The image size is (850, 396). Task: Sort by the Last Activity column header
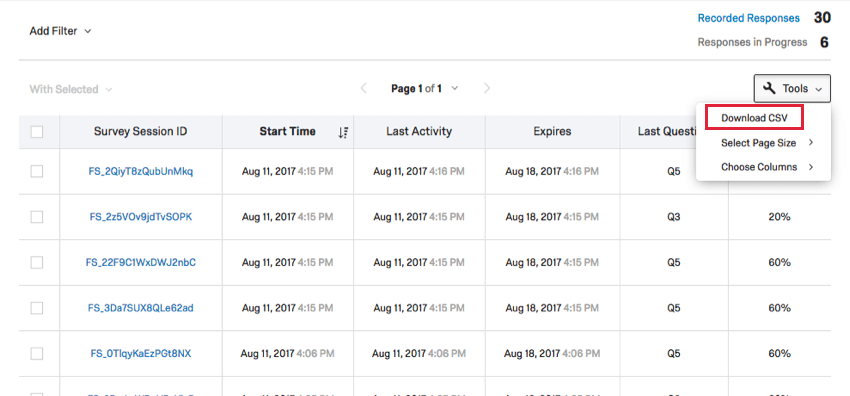click(419, 131)
